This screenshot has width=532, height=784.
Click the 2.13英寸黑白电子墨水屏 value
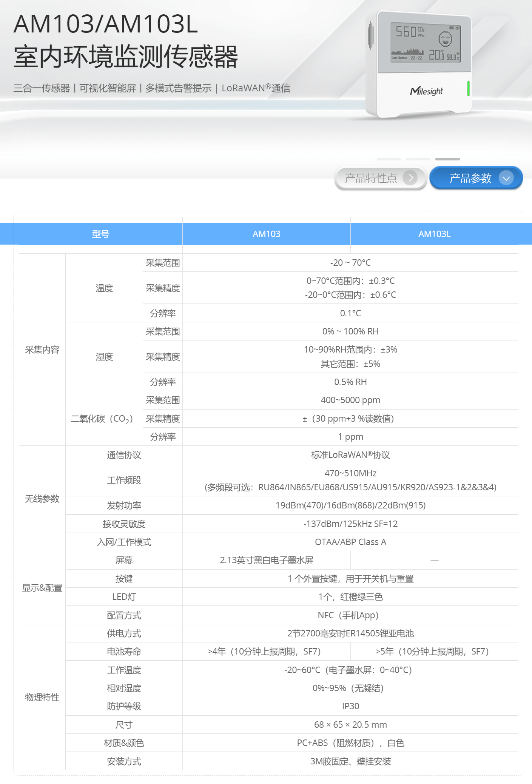tap(267, 560)
